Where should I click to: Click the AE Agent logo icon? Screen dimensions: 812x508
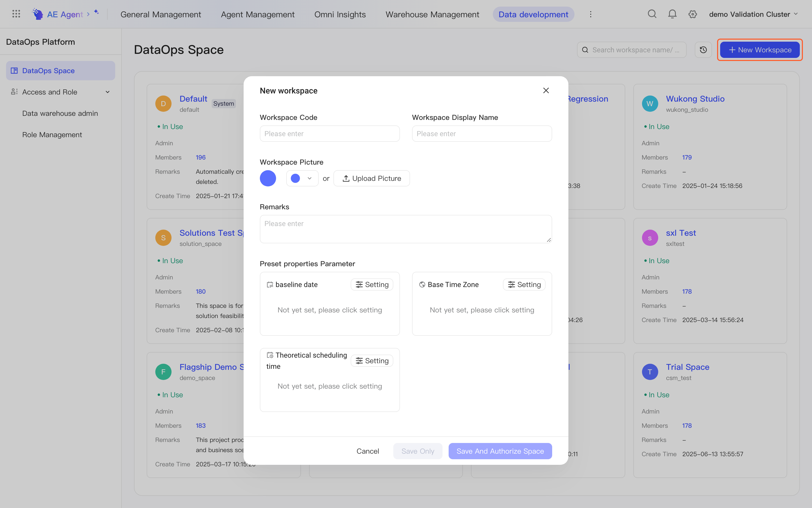tap(38, 14)
